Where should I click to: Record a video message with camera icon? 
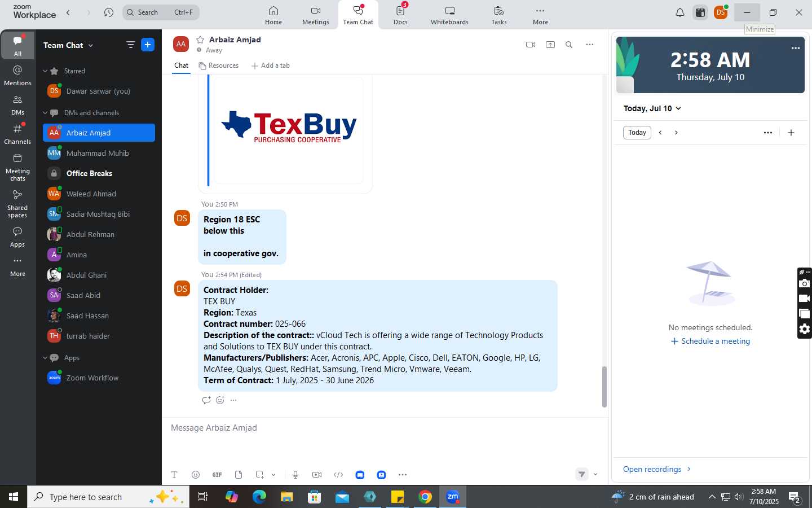[x=317, y=475]
